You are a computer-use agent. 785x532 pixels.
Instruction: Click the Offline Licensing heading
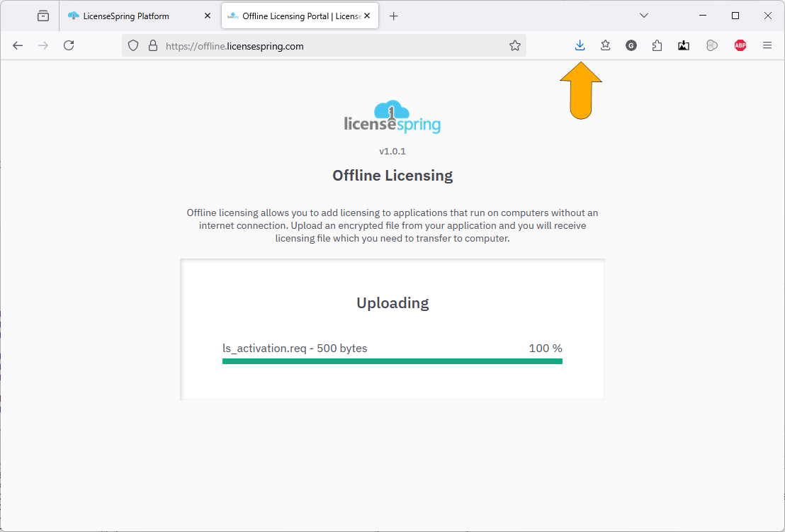tap(392, 176)
